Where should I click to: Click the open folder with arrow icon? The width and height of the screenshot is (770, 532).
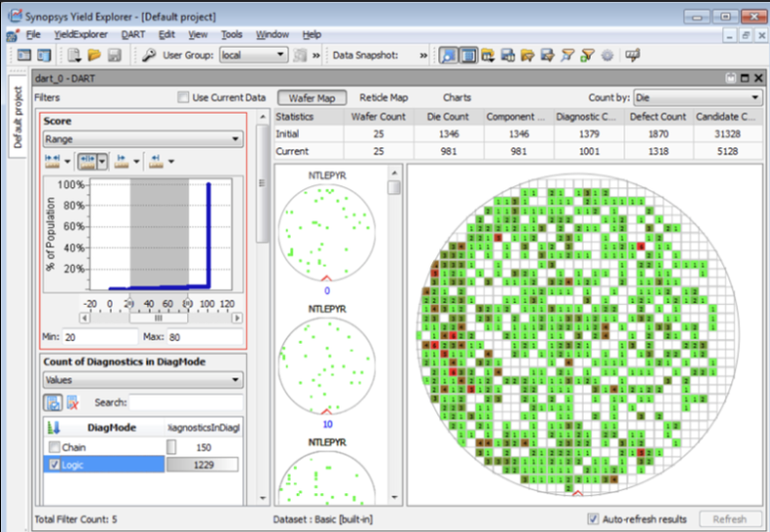(x=528, y=55)
